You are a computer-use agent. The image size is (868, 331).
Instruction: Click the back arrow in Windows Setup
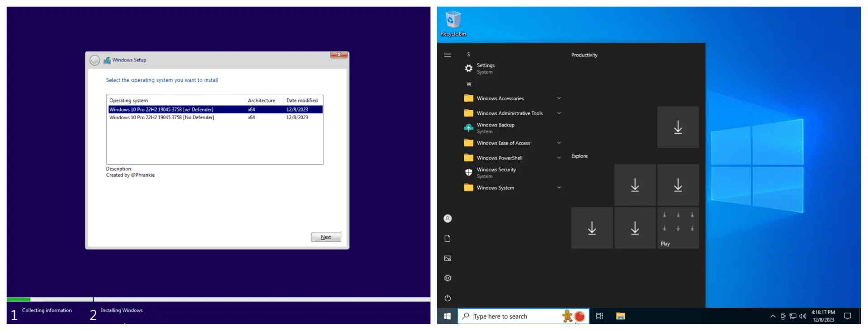[x=94, y=60]
